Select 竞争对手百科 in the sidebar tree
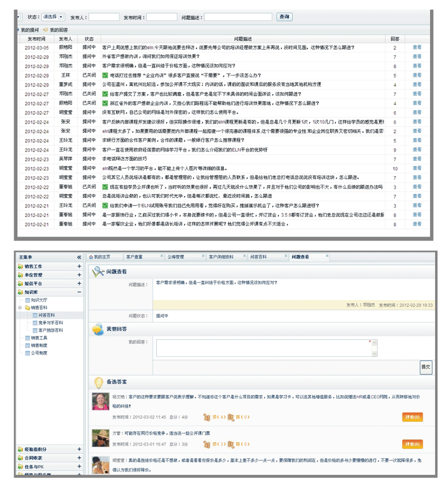Screen dimensions: 448x496 [x=50, y=323]
